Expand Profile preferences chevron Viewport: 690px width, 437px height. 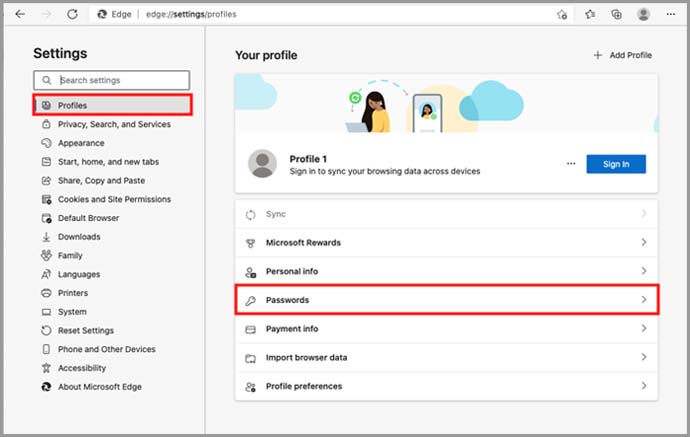[644, 386]
